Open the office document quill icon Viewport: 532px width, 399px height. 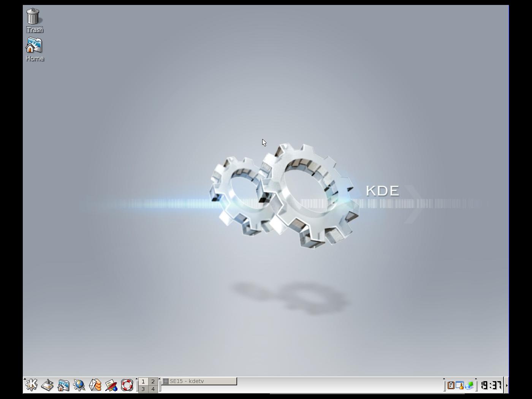(x=111, y=385)
